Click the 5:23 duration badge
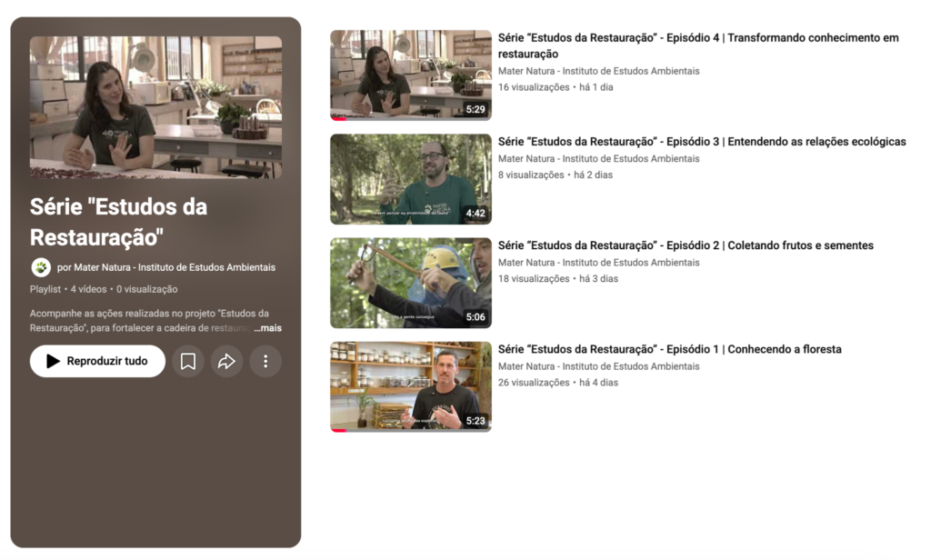Screen dimensions: 931x560 (x=476, y=421)
